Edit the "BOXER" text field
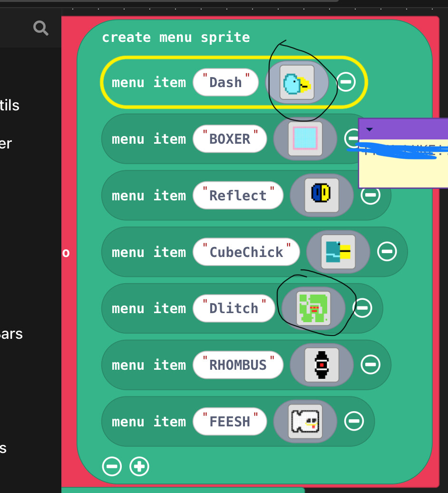Image resolution: width=448 pixels, height=493 pixels. tap(230, 138)
